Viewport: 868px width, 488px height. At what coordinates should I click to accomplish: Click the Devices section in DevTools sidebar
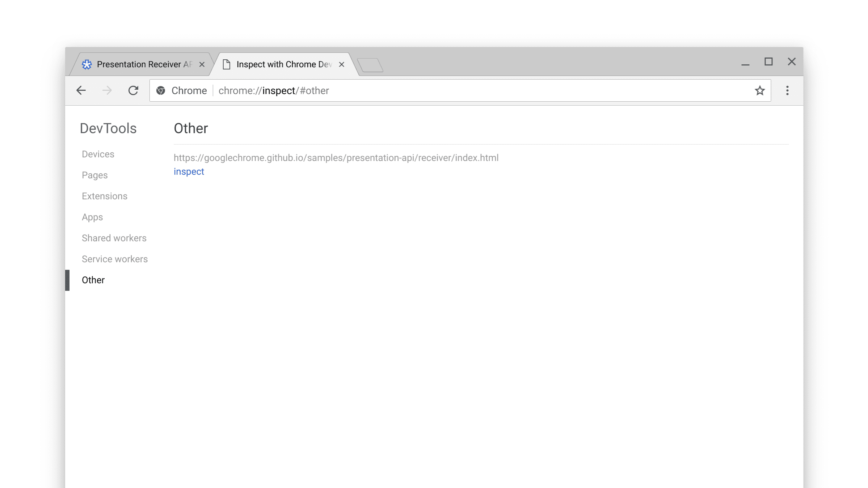tap(98, 154)
